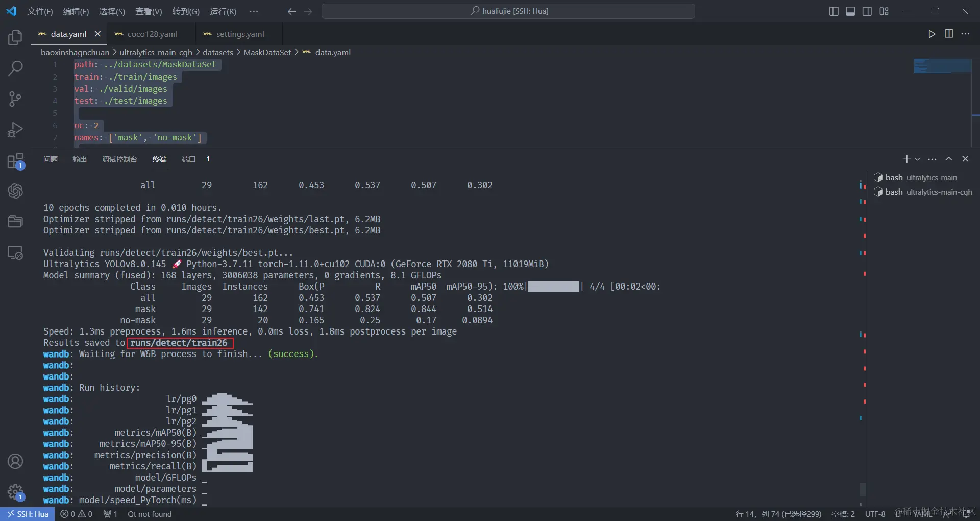Open the 文件(F) menu
This screenshot has width=980, height=521.
pos(40,11)
